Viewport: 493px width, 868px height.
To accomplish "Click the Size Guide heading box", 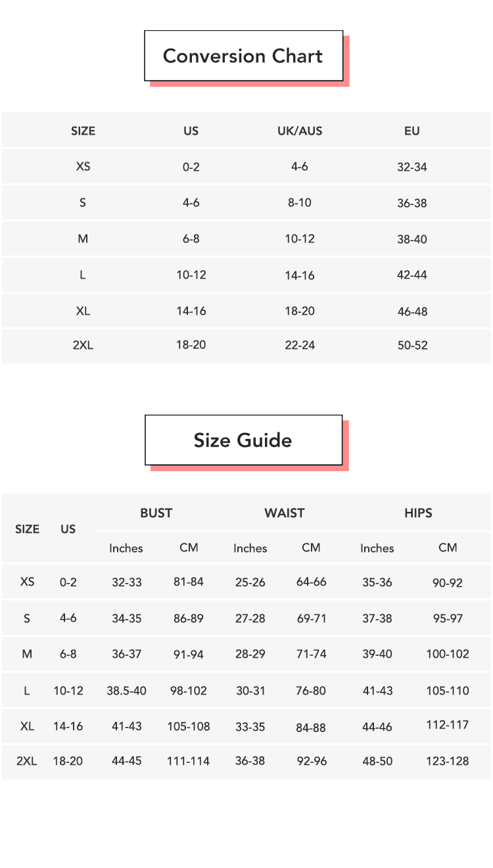I will point(243,440).
